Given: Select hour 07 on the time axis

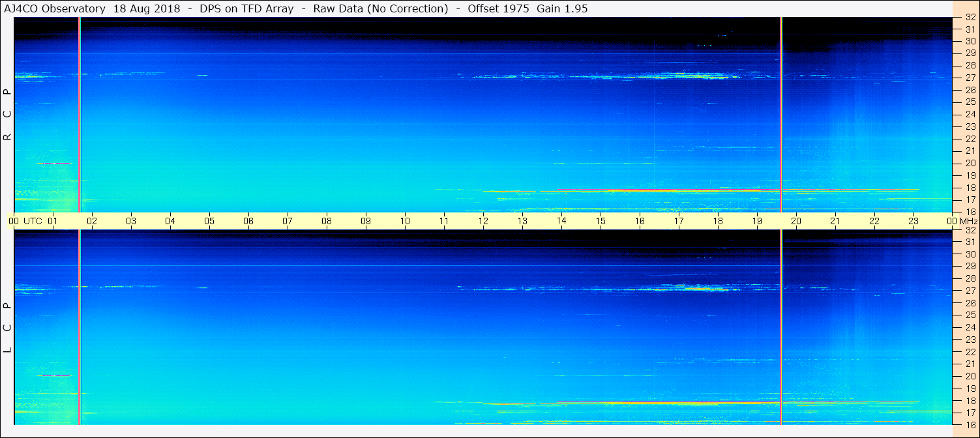Looking at the screenshot, I should pos(288,221).
